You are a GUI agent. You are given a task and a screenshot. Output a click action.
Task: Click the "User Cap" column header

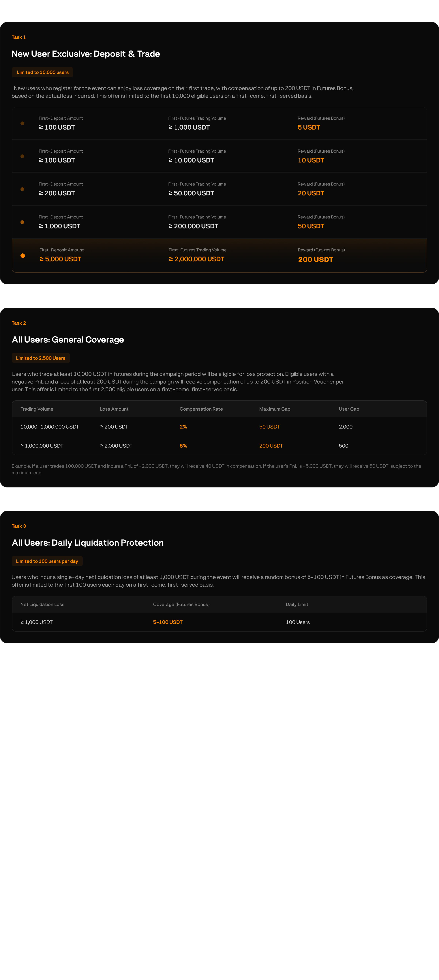[x=349, y=409]
